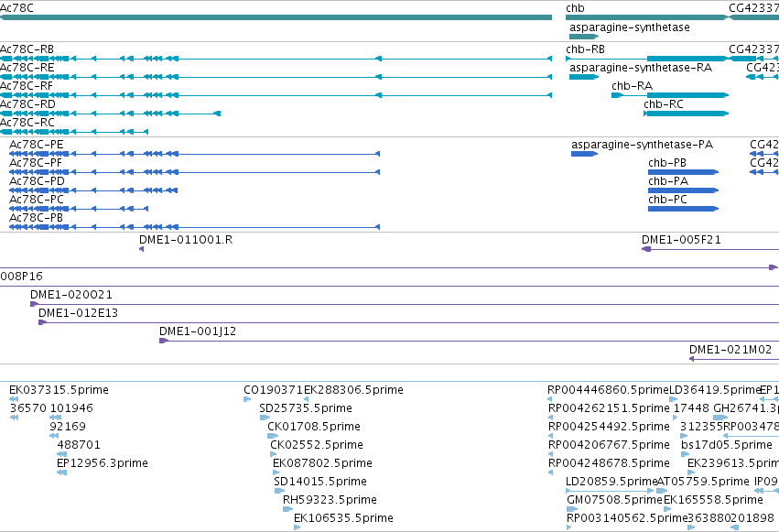This screenshot has width=779, height=532.
Task: Select protein Ac78C-PE
Action: click(x=194, y=154)
